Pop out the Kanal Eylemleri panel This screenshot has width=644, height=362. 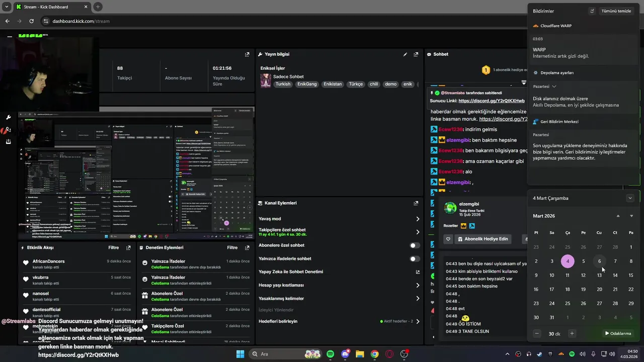pos(416,203)
